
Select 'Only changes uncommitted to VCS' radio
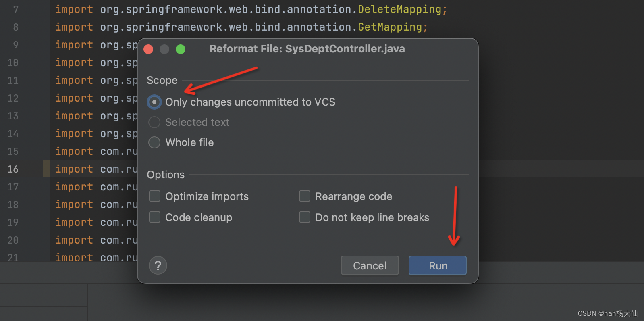[x=154, y=102]
